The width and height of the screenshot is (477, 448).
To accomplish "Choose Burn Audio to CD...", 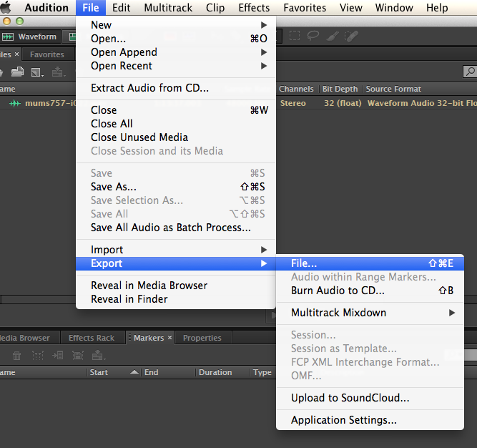I will click(x=370, y=291).
